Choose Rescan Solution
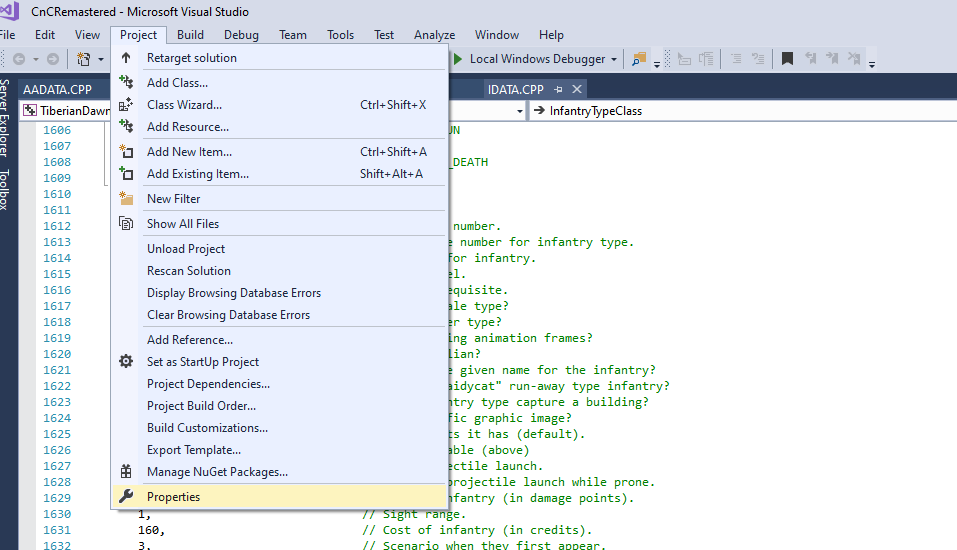 (280, 270)
